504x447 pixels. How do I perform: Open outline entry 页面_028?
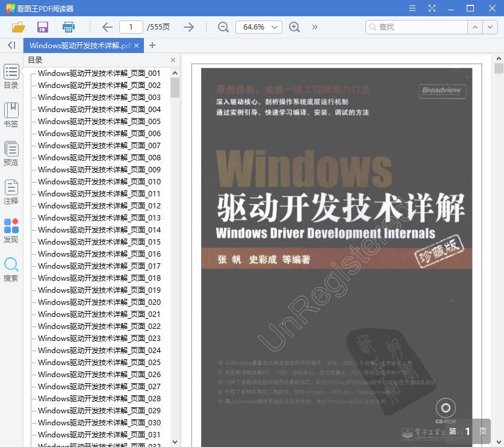tap(99, 399)
